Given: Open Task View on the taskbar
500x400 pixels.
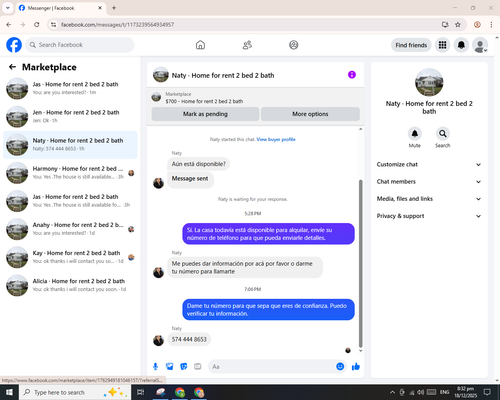Looking at the screenshot, I should coord(141,392).
